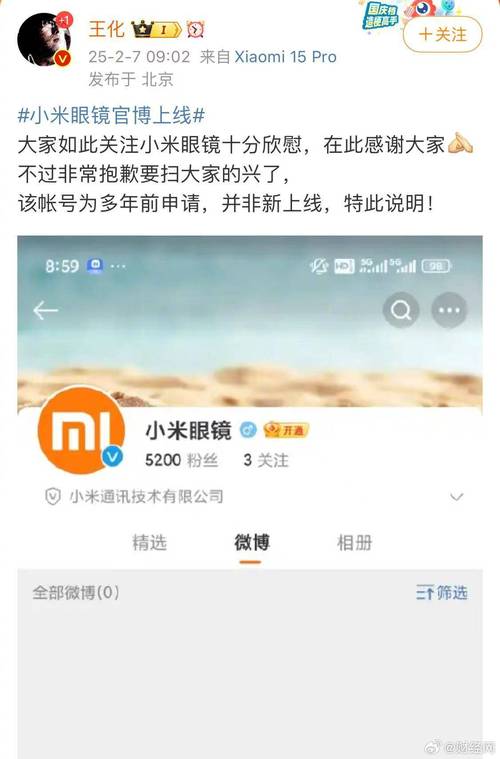Click the red alarm clock icon
Viewport: 500px width, 759px height.
pos(196,30)
